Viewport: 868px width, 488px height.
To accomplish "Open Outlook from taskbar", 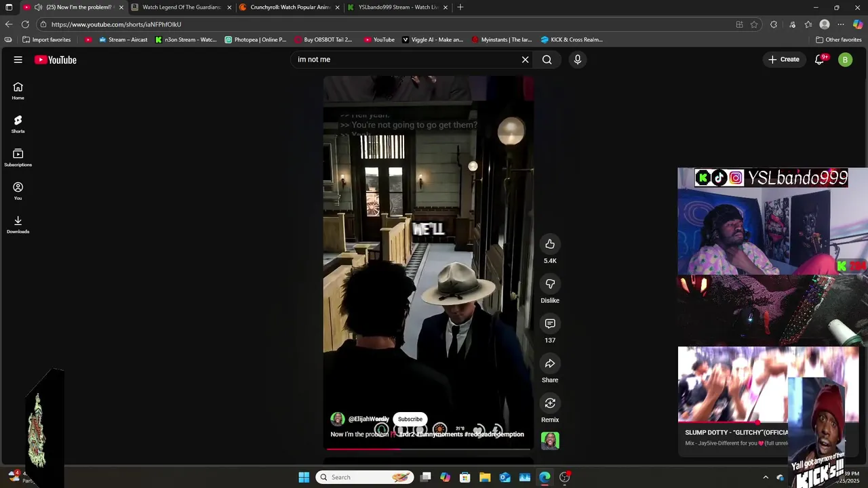I will pos(505,477).
